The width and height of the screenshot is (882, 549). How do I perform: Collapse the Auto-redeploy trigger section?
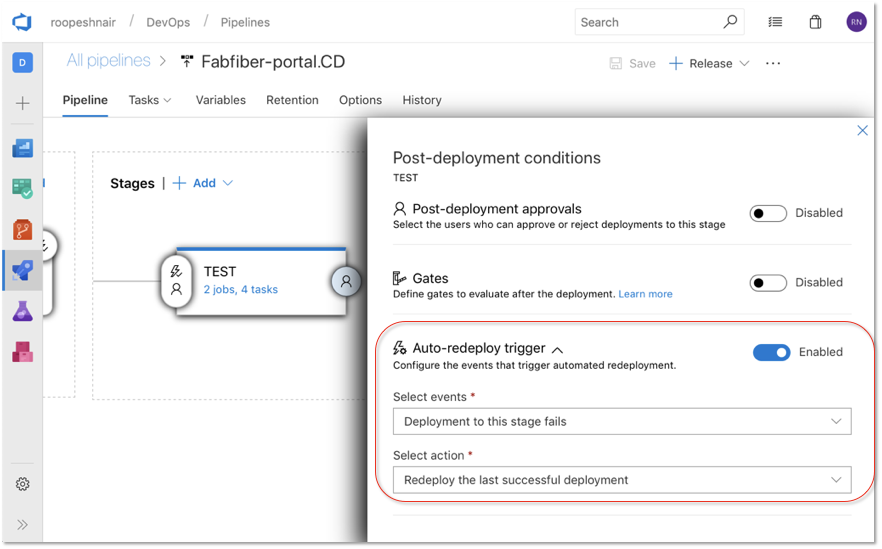pyautogui.click(x=558, y=349)
